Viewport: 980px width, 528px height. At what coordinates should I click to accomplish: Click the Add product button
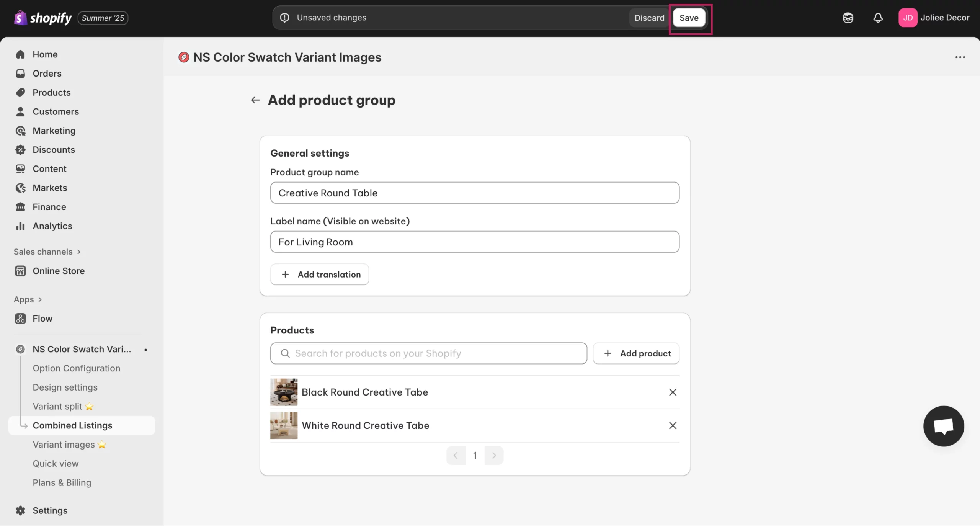pos(636,353)
